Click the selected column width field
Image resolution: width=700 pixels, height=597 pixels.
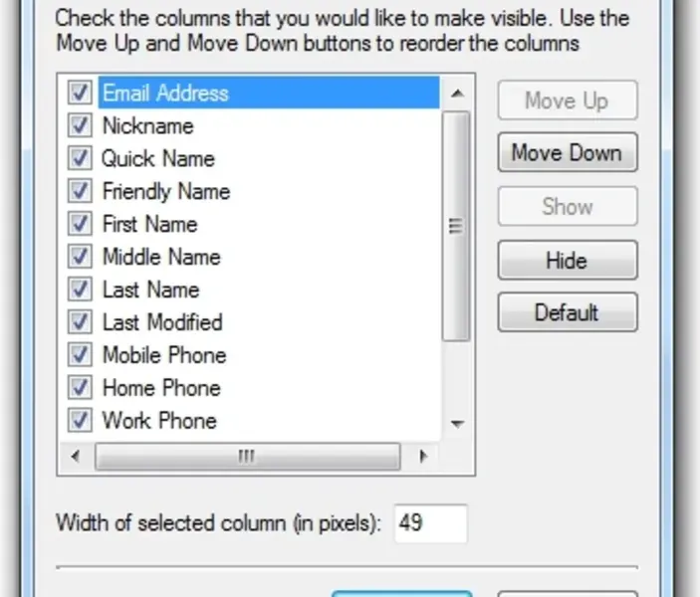point(430,523)
